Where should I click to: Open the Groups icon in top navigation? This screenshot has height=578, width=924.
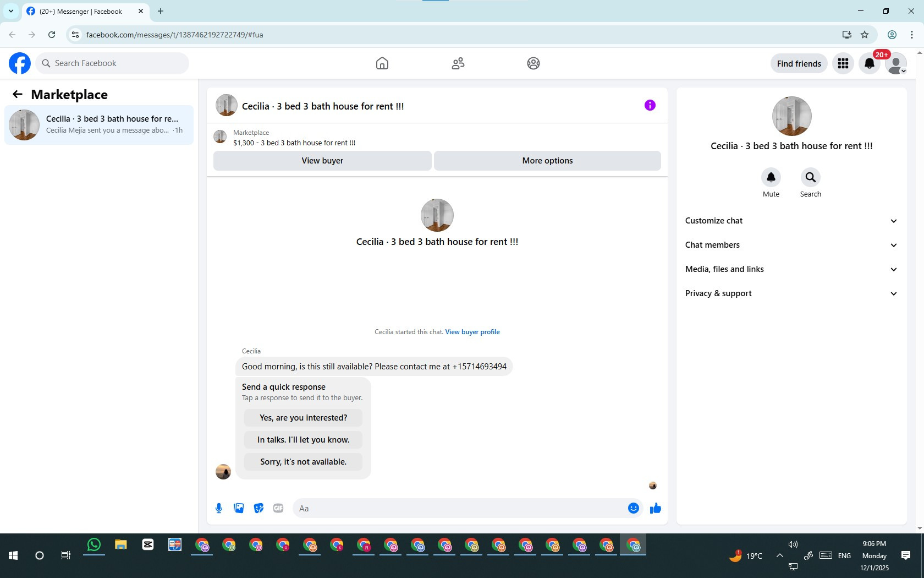pyautogui.click(x=533, y=63)
